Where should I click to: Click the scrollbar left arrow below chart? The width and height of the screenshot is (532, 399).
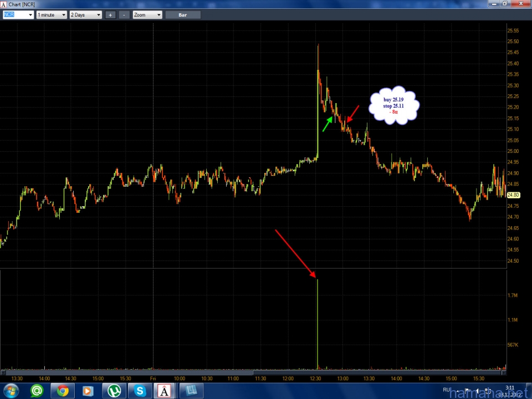pos(3,372)
